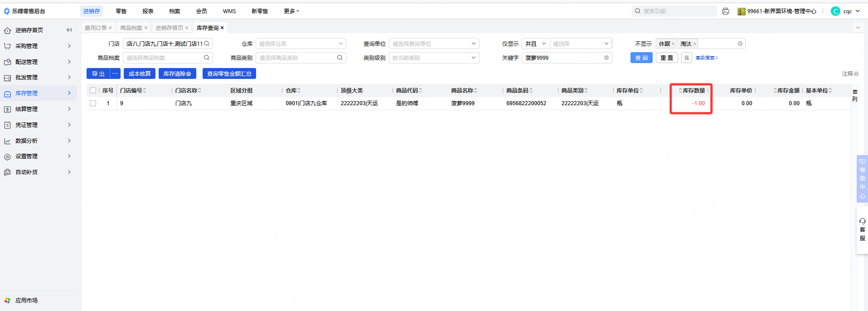Open the 会员 top menu
868x311 pixels.
click(202, 11)
